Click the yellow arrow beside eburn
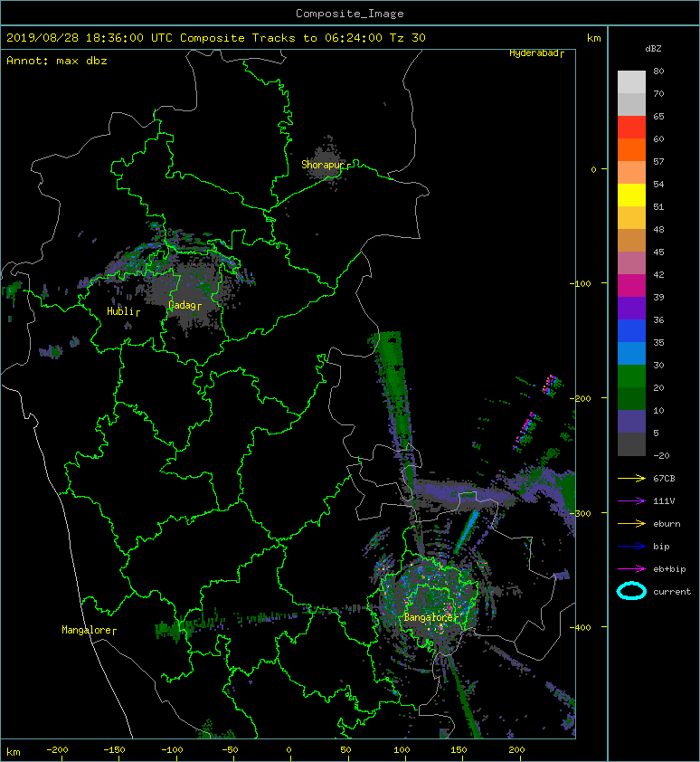 (x=631, y=524)
